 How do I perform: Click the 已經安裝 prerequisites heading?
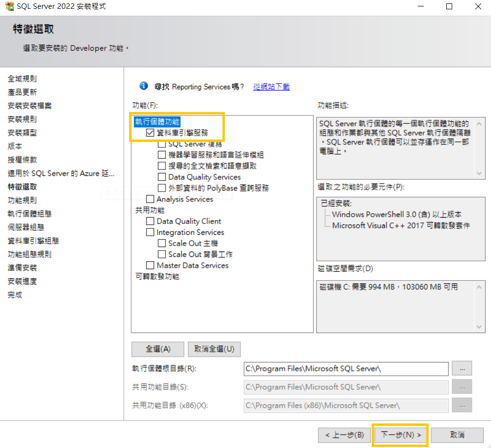336,203
